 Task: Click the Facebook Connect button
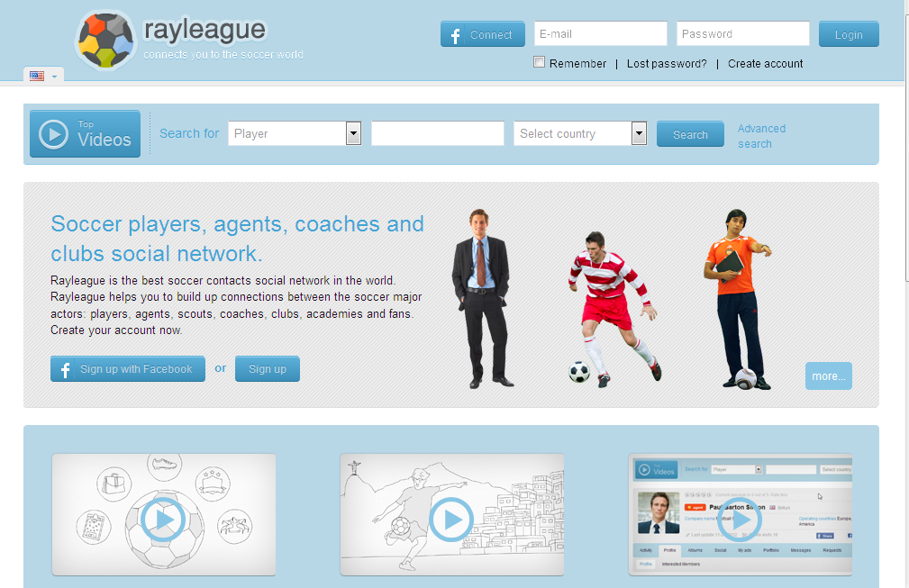coord(482,35)
